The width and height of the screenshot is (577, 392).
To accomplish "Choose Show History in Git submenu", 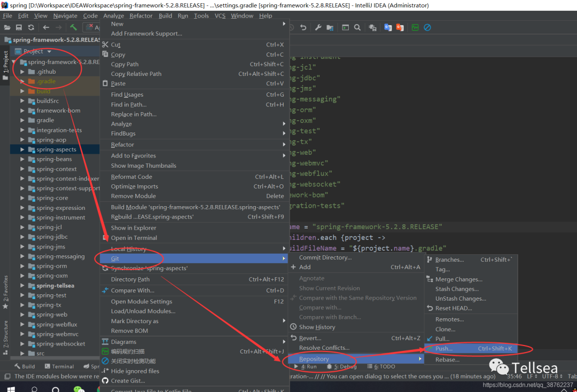I will (356, 327).
